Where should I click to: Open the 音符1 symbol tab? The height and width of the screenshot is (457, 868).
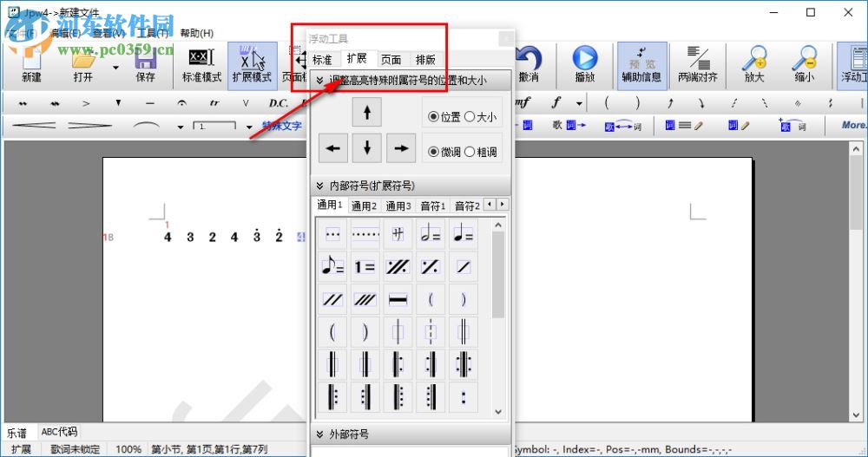[432, 206]
